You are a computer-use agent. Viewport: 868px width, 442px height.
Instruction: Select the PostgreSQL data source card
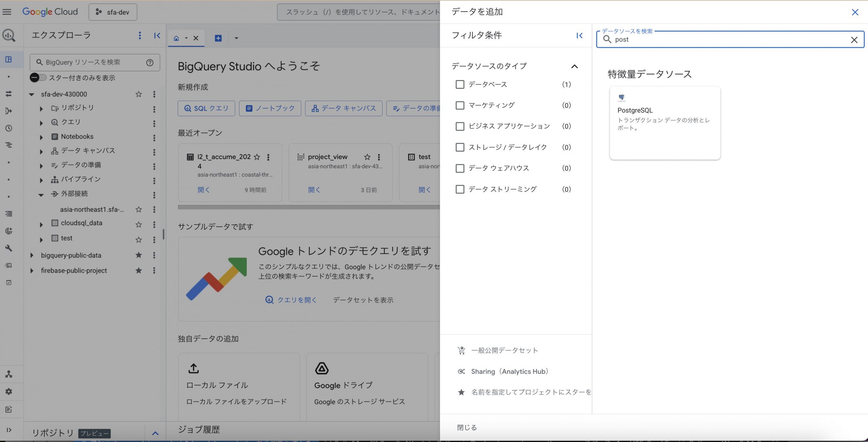tap(665, 123)
